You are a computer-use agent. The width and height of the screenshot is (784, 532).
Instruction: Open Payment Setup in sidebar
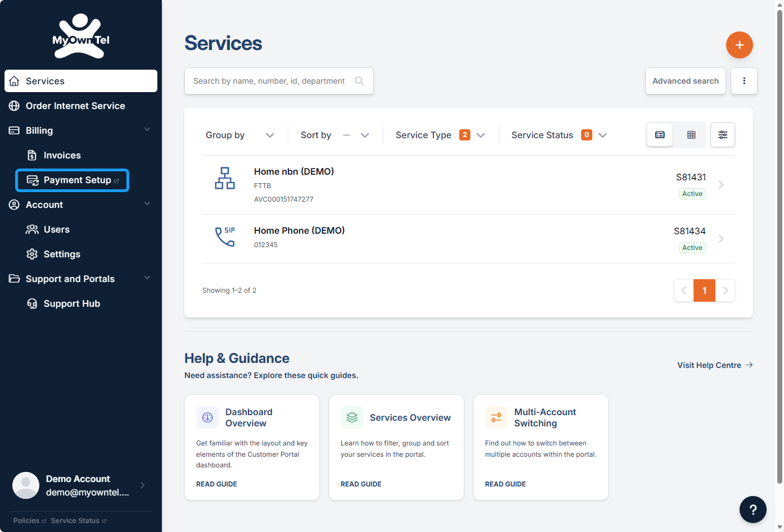click(72, 180)
